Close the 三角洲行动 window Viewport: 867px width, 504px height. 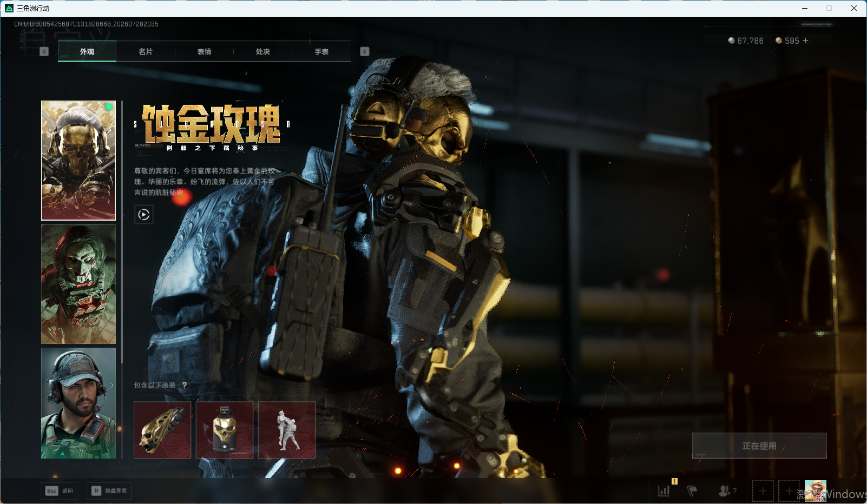pos(854,8)
